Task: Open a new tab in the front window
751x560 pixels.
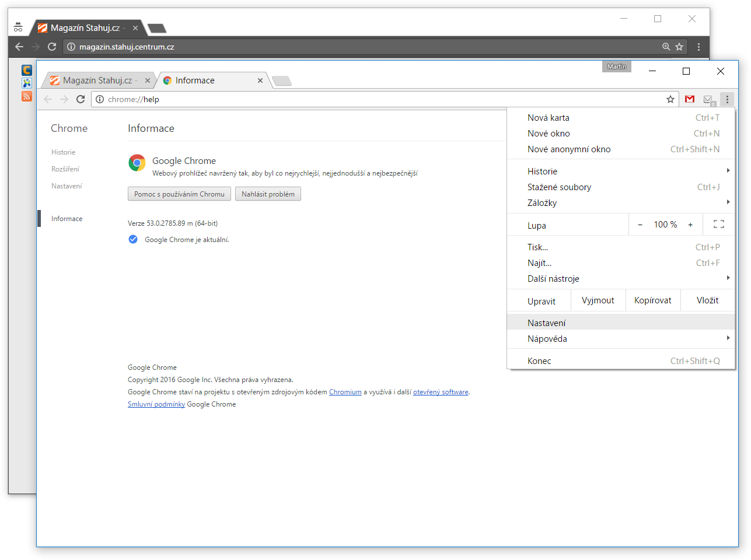Action: (282, 81)
